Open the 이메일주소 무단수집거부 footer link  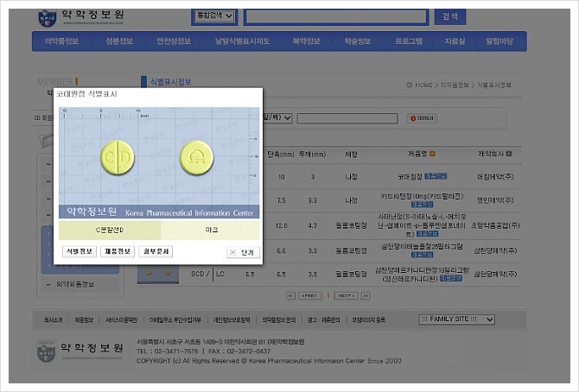[x=175, y=320]
